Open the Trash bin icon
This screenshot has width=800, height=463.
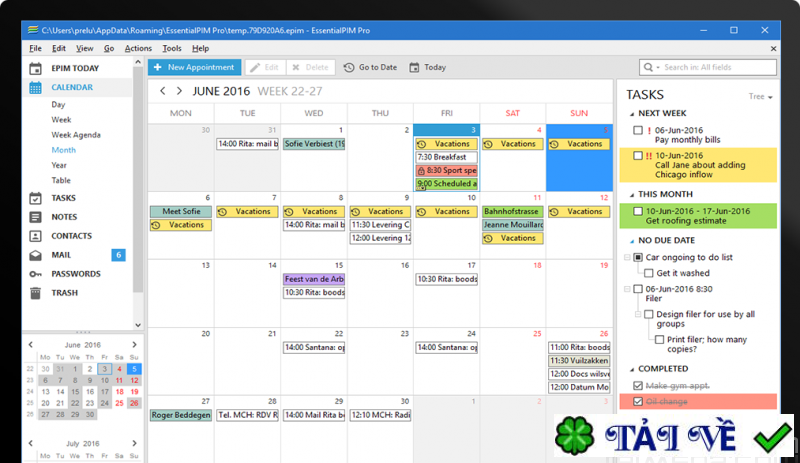(35, 293)
